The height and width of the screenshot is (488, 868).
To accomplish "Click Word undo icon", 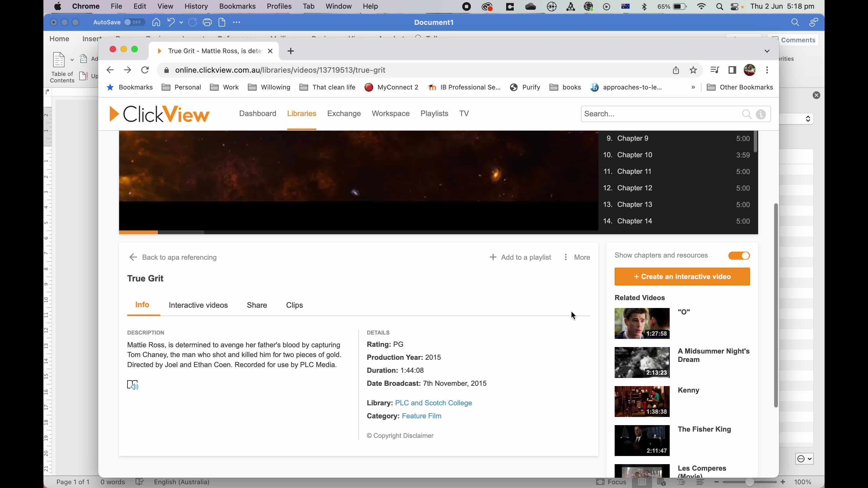I will (x=171, y=22).
